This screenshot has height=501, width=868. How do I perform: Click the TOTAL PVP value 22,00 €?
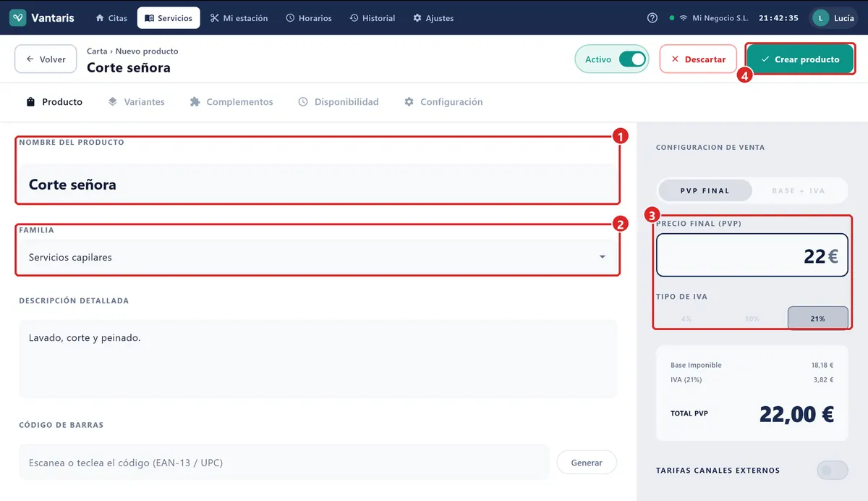pyautogui.click(x=796, y=413)
